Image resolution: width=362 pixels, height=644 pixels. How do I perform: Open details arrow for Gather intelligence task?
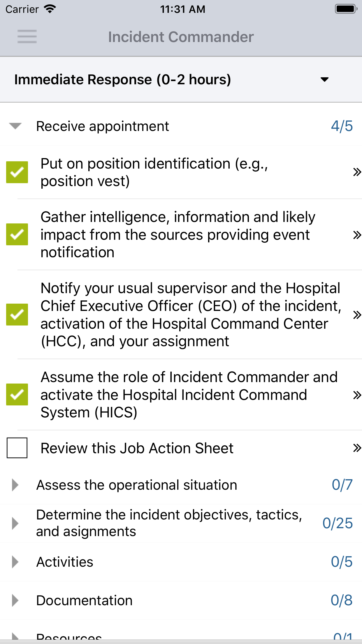[356, 235]
